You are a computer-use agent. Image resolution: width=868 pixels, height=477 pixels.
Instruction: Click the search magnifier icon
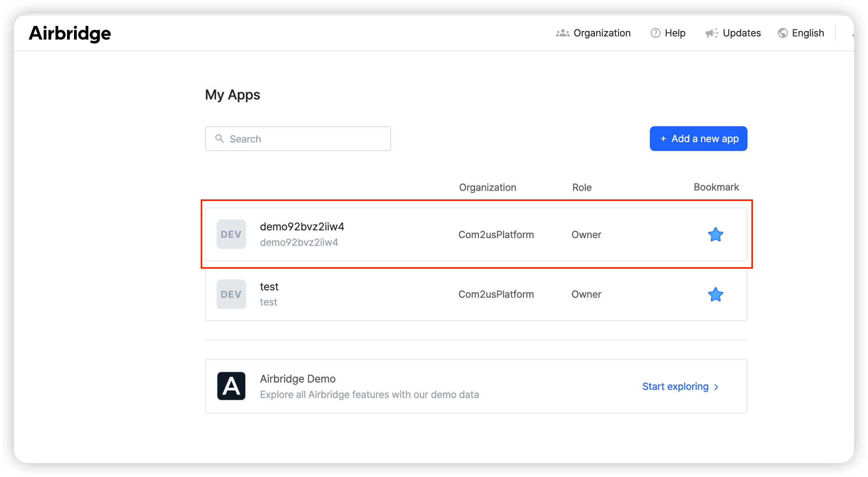pyautogui.click(x=219, y=139)
